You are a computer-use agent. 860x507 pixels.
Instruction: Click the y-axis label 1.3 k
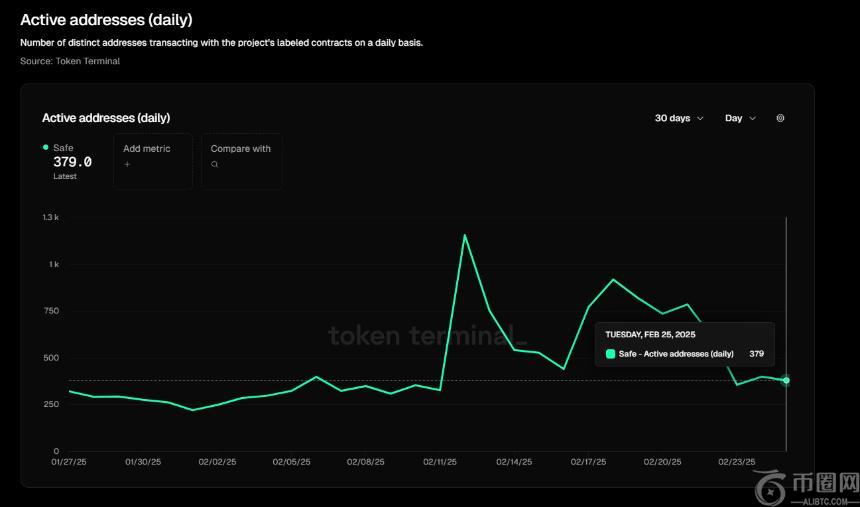click(51, 217)
